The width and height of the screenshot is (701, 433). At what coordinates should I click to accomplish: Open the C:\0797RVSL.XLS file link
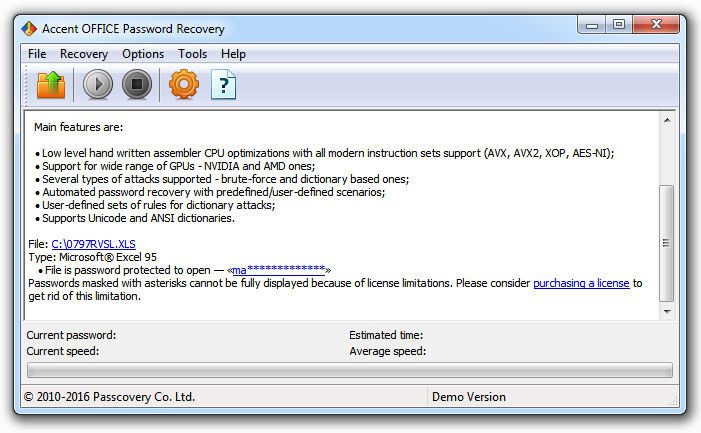pos(93,244)
